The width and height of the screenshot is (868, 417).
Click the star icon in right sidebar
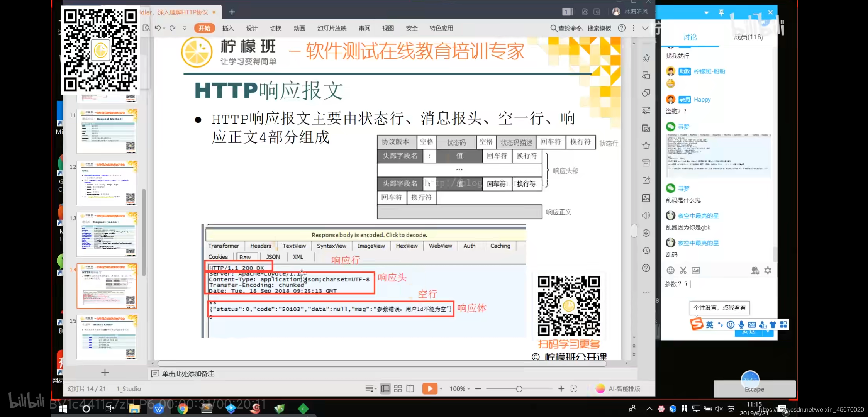646,146
